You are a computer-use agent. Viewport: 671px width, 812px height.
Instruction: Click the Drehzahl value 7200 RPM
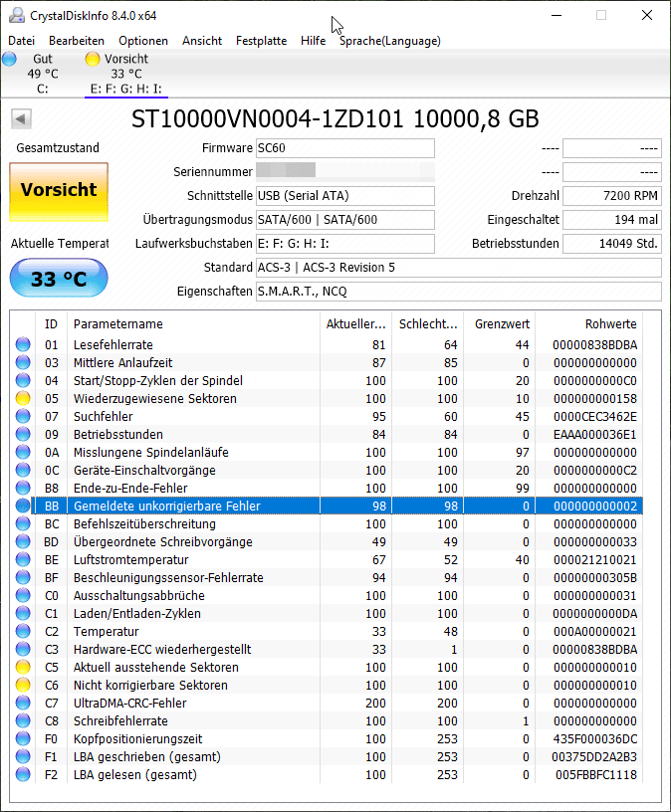pos(612,196)
